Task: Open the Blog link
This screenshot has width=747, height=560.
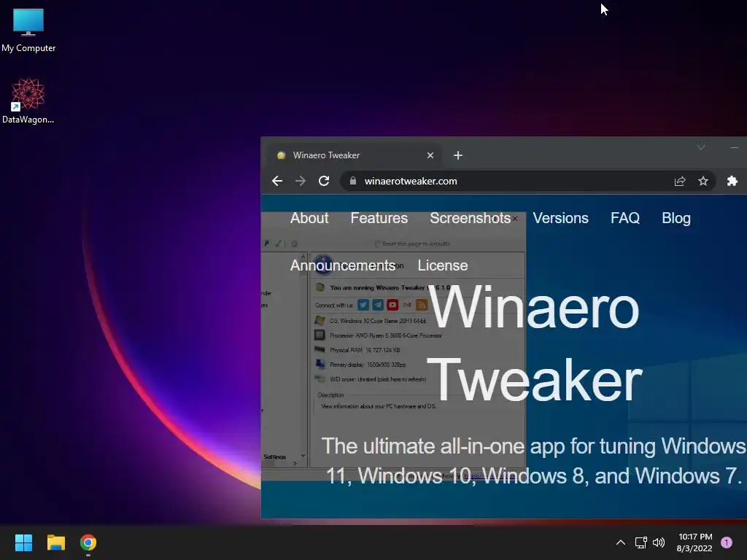Action: (x=676, y=218)
